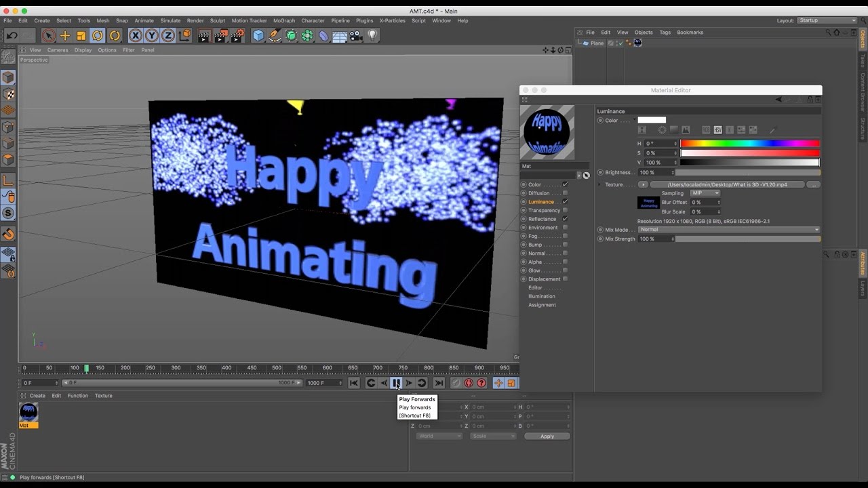This screenshot has width=868, height=488.
Task: Go to end of animation
Action: pos(439,383)
